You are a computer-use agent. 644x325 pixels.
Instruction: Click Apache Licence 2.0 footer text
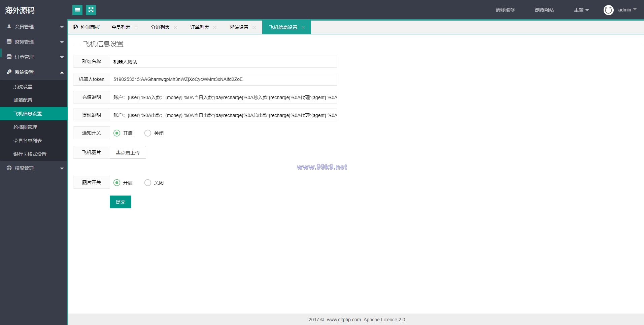click(384, 320)
